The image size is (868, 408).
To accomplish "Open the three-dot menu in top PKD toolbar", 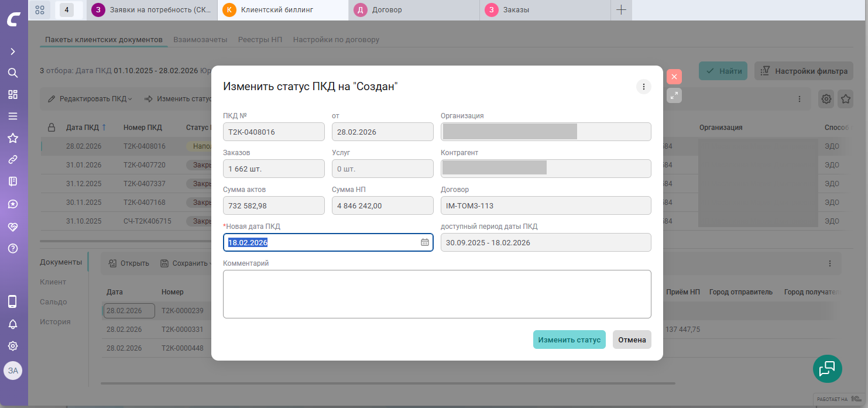I will [800, 99].
